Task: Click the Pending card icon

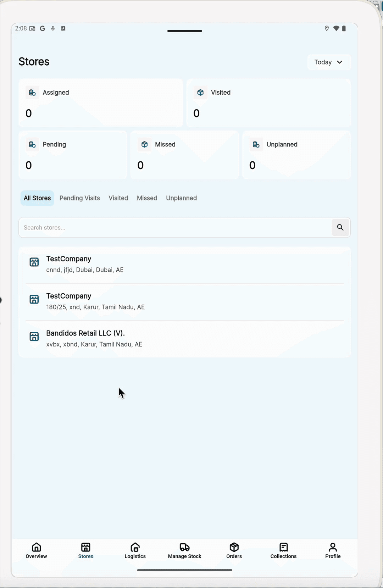Action: click(32, 145)
